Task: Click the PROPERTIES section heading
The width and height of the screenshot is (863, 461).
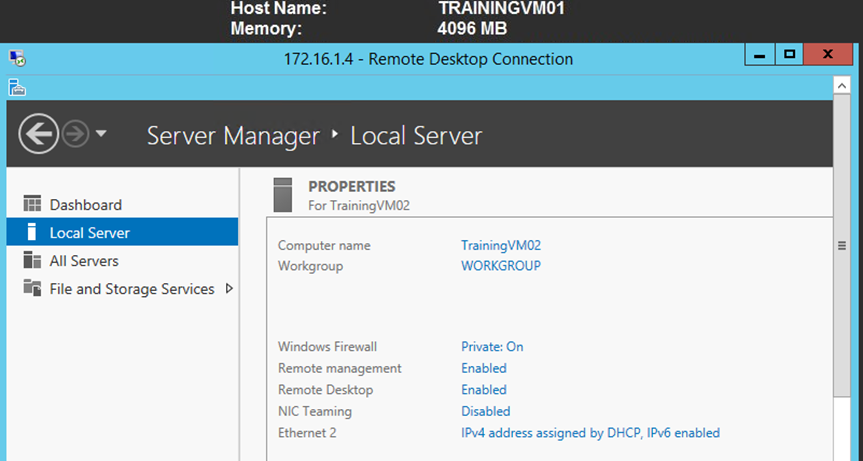Action: (352, 186)
